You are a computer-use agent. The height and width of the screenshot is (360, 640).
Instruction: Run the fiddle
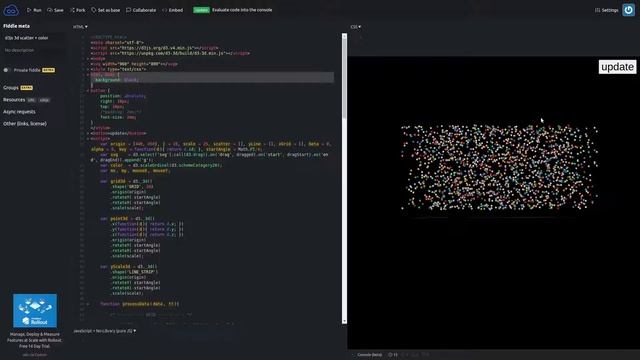pos(34,10)
